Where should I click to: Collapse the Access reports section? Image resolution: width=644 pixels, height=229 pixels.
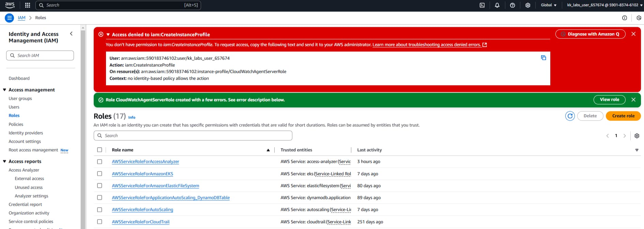[x=4, y=161]
